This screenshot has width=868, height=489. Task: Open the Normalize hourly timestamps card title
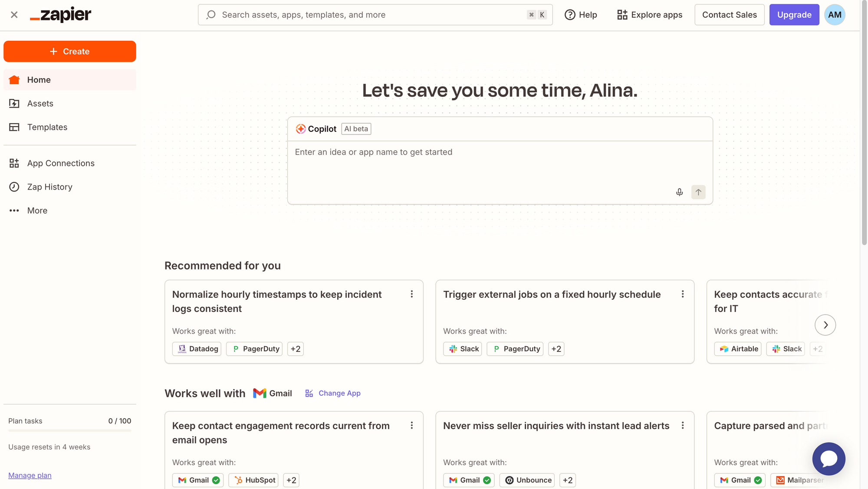pos(277,302)
